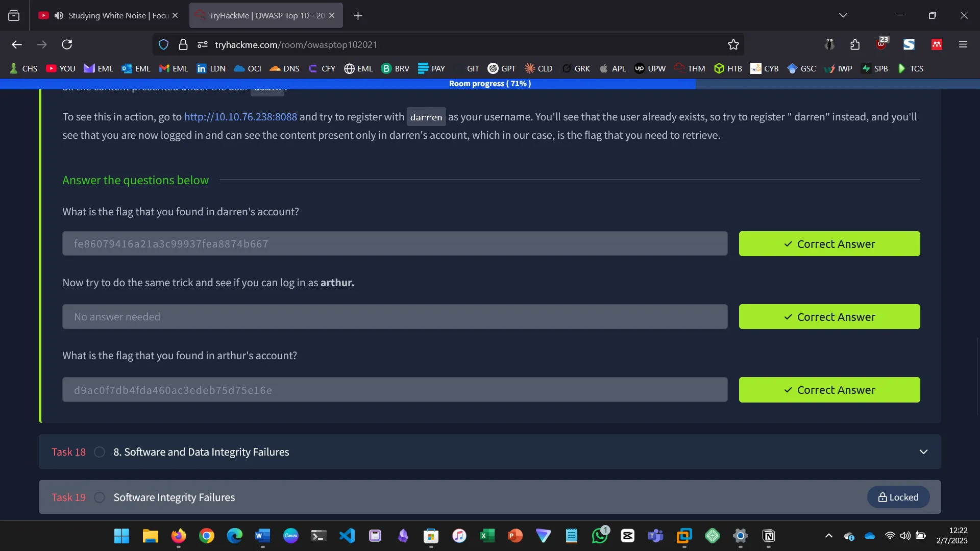Viewport: 980px width, 551px height.
Task: Open the http://10.10.76.238:8088 link
Action: (x=240, y=117)
